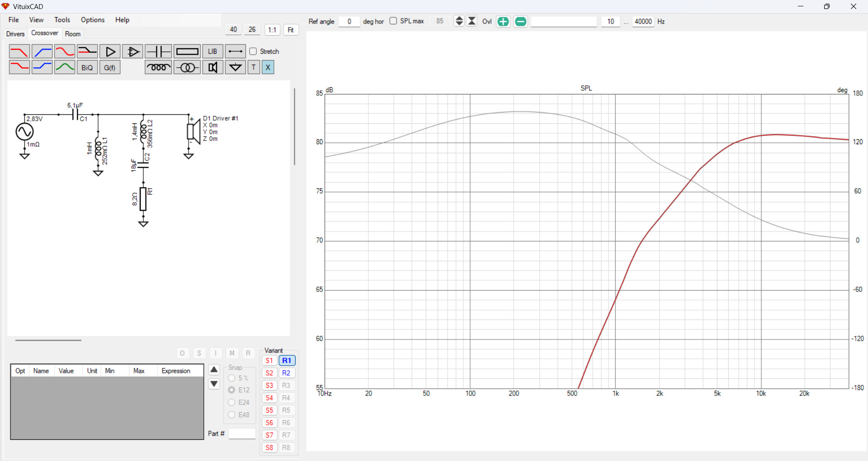Add a capacitor component from the toolbar
This screenshot has height=461, width=868.
coord(158,52)
